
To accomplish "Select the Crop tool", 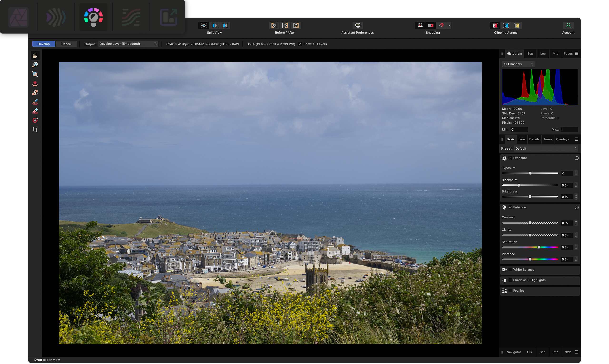I will pos(35,129).
